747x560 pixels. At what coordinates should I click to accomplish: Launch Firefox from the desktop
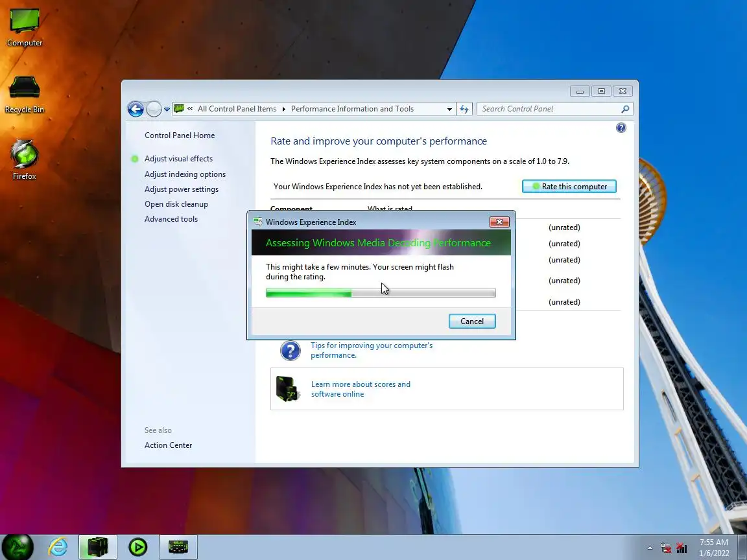(x=24, y=160)
